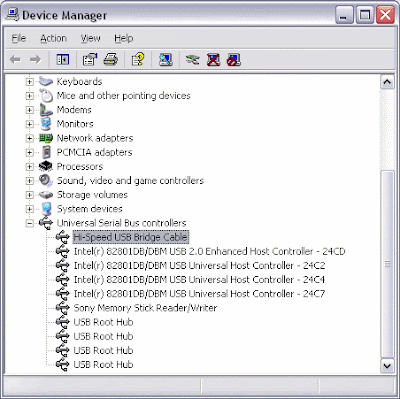Open the View menu

click(x=90, y=38)
